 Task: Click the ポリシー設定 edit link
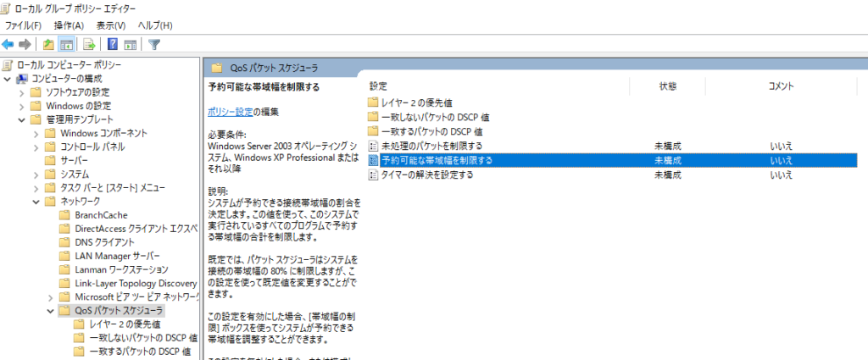point(231,113)
